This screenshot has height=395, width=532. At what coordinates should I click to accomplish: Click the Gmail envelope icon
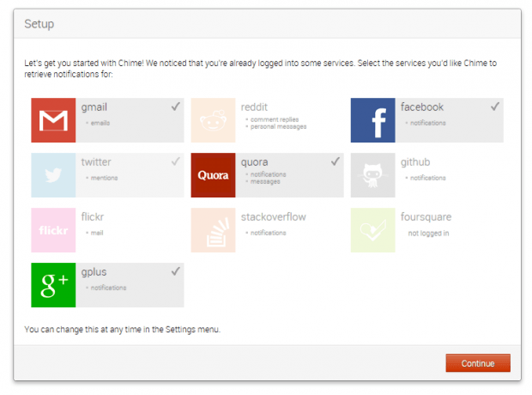tap(53, 120)
